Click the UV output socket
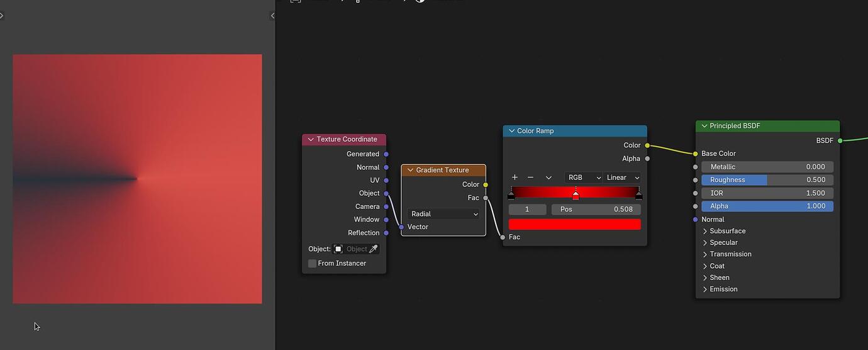Viewport: 868px width, 350px height. 386,180
